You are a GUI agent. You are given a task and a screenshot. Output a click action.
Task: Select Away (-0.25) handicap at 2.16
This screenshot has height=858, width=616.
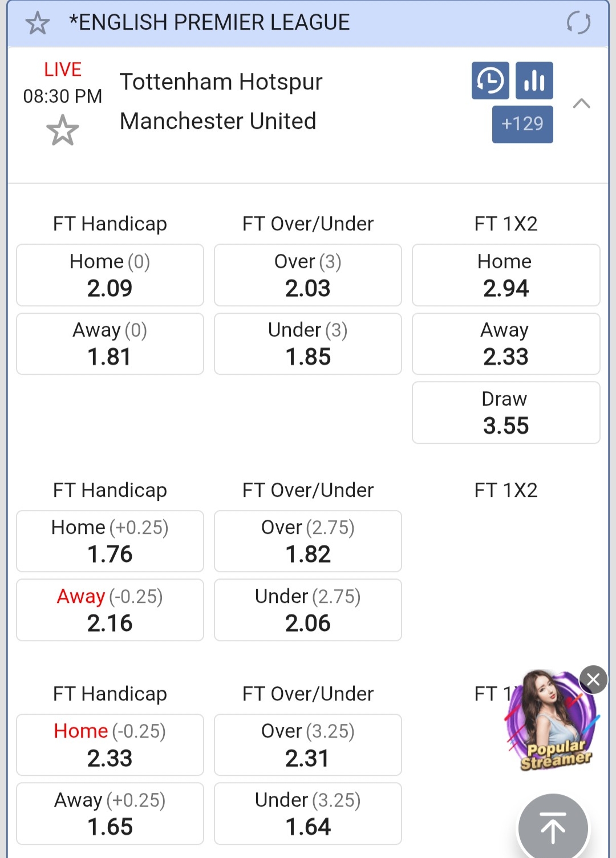click(110, 610)
